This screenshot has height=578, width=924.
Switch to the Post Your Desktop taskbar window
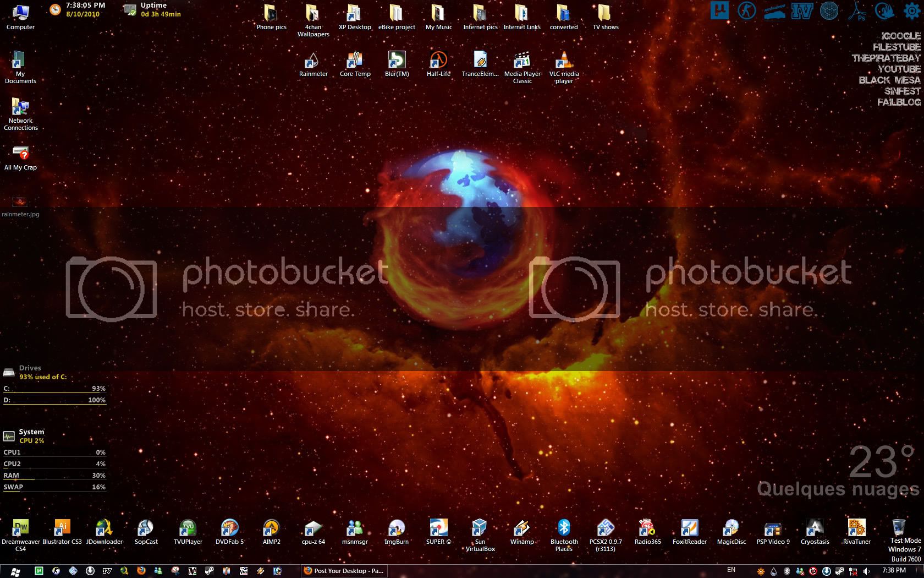pos(344,571)
